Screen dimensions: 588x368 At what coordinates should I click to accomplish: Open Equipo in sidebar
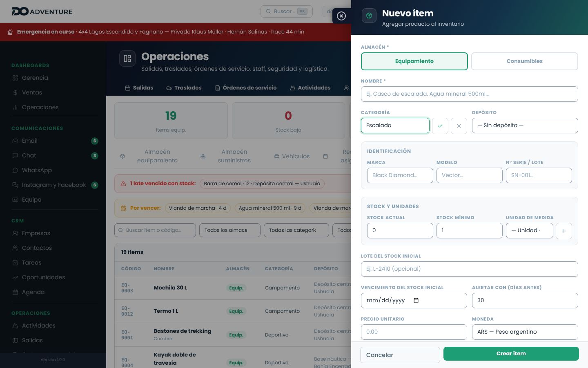pyautogui.click(x=31, y=200)
